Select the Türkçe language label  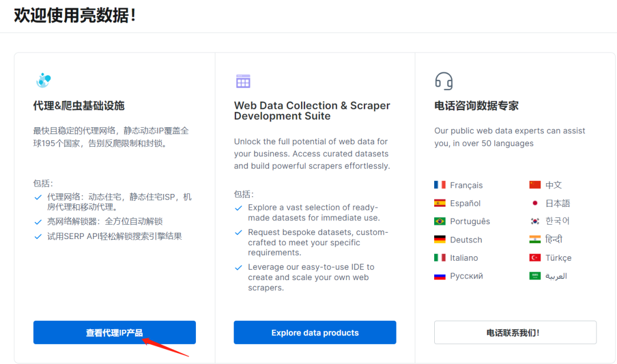pos(558,258)
